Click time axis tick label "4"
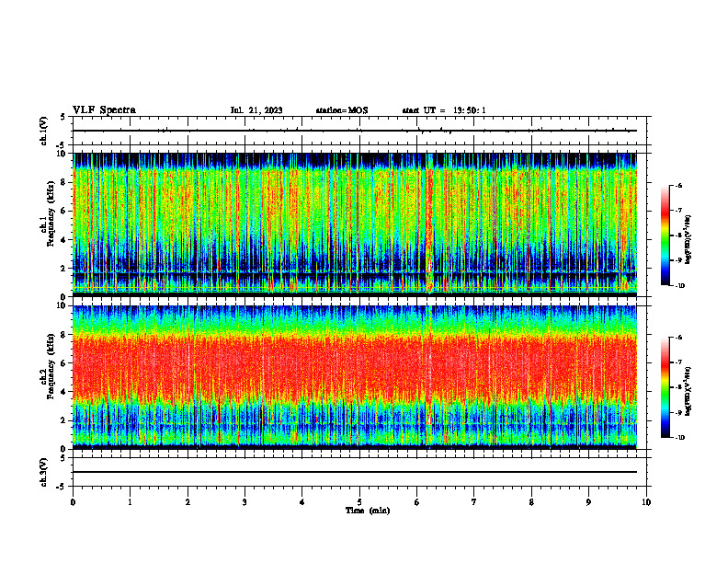728x563 pixels. (302, 502)
